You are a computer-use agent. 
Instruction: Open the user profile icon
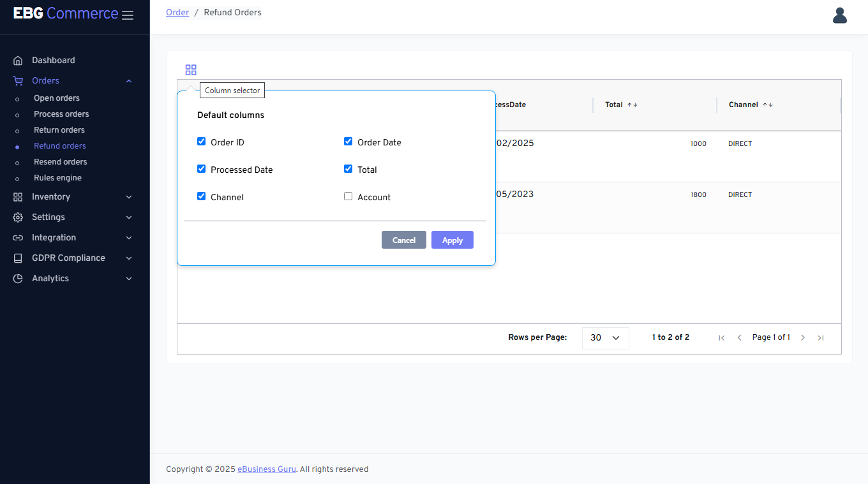click(839, 15)
